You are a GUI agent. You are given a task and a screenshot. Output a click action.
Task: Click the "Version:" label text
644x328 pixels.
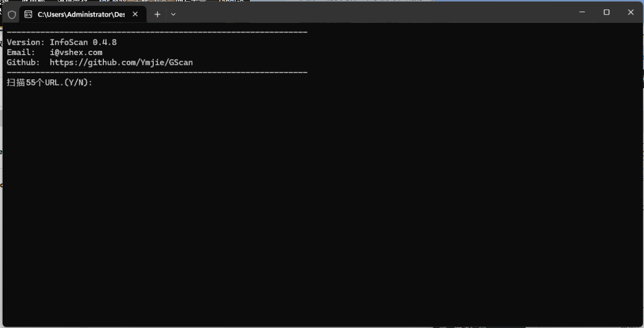pyautogui.click(x=25, y=43)
